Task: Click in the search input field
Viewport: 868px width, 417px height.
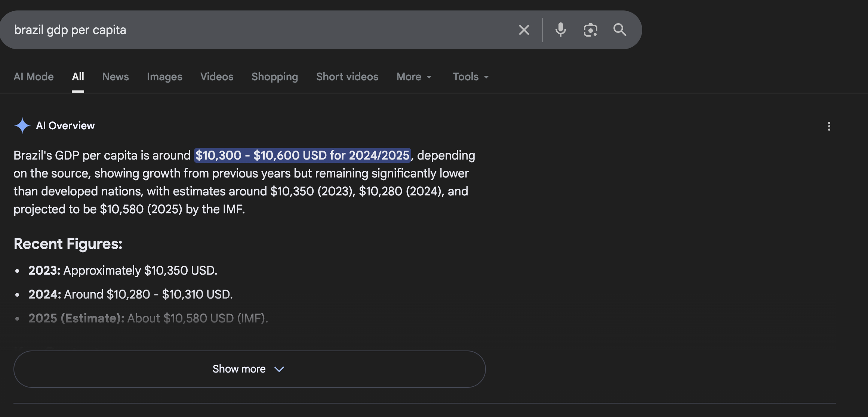Action: point(262,30)
